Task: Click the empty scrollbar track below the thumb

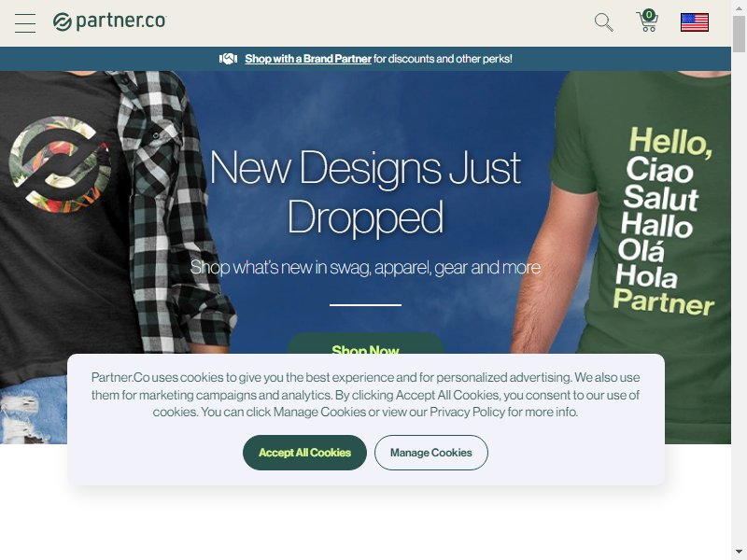Action: coord(739,298)
